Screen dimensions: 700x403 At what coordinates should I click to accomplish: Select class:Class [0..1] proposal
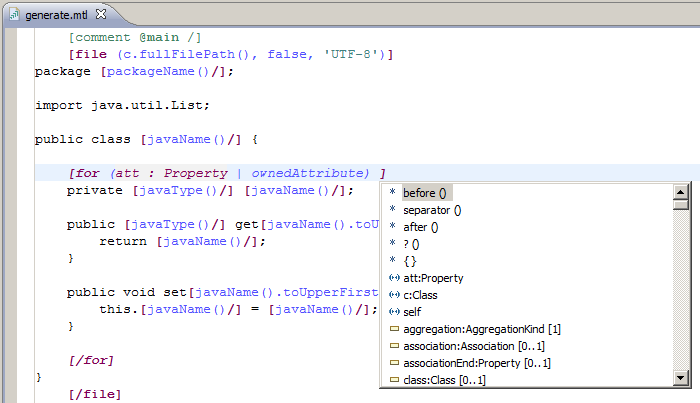point(444,380)
